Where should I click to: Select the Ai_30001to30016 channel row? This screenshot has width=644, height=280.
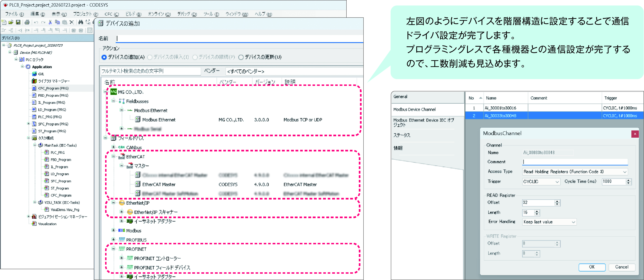pyautogui.click(x=554, y=108)
